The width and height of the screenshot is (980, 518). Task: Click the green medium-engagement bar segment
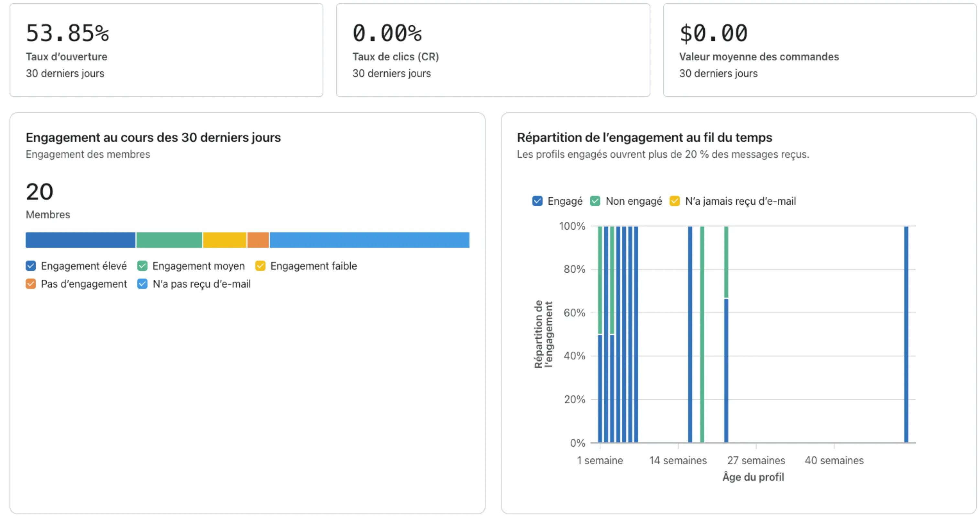pyautogui.click(x=169, y=240)
